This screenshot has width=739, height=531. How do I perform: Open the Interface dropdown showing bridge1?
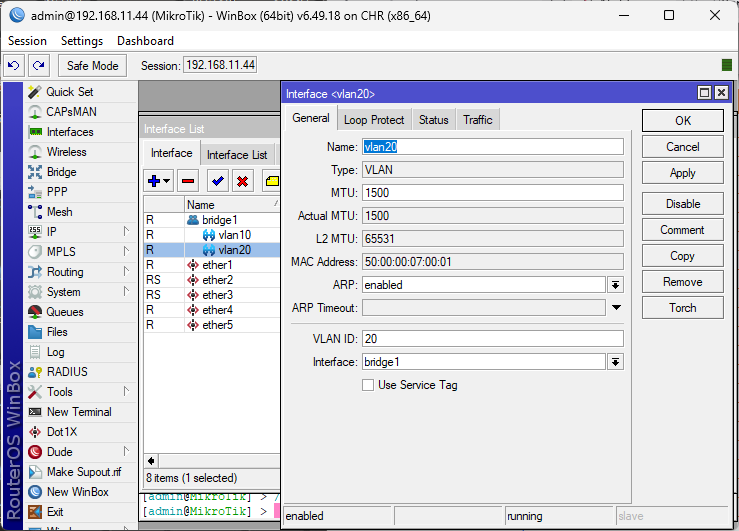coord(615,362)
